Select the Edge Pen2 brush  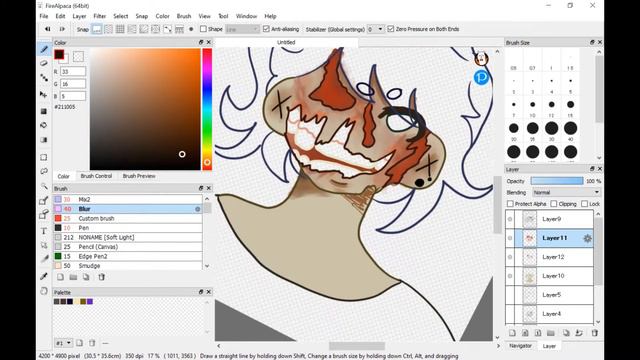click(128, 256)
